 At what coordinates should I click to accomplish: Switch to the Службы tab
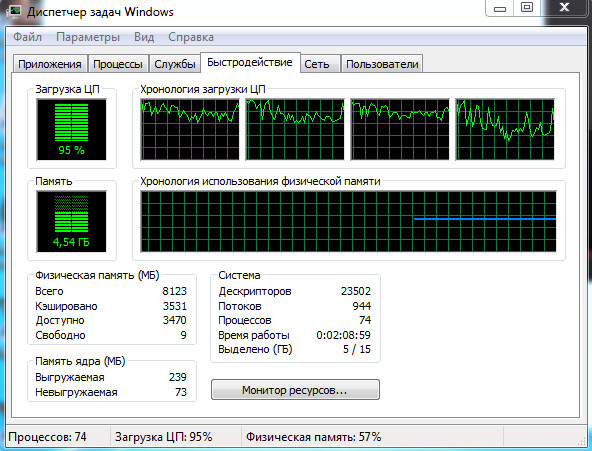[174, 64]
